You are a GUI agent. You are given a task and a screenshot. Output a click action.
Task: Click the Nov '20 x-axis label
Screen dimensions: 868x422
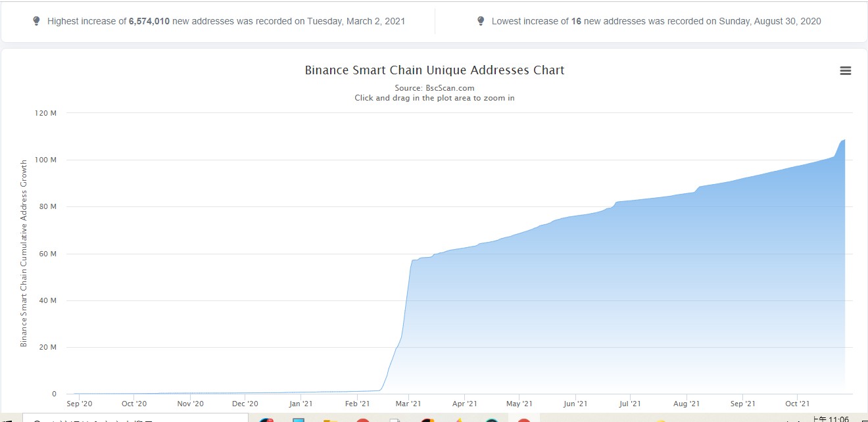[x=191, y=404]
